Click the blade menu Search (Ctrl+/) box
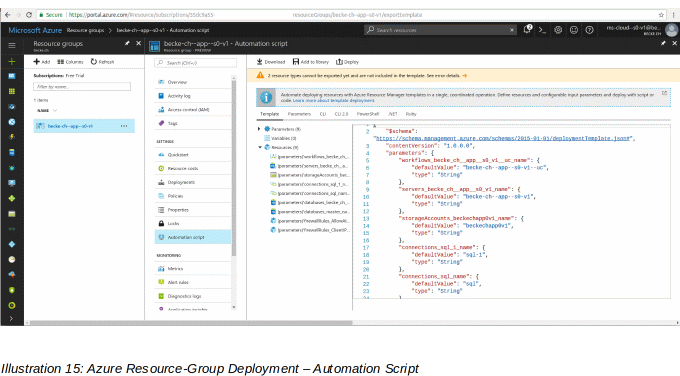Image resolution: width=680 pixels, height=376 pixels. pyautogui.click(x=196, y=63)
